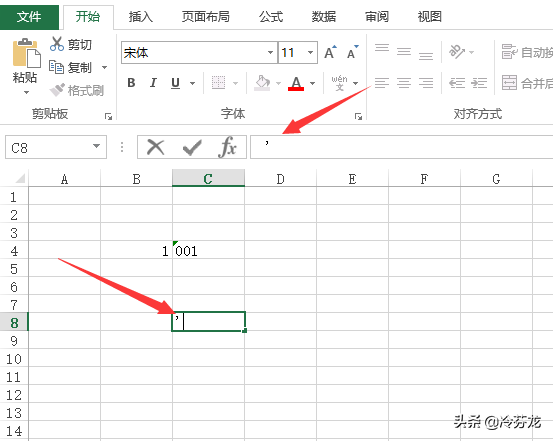Screen dimensions: 553x441
Task: Open the File (文件) tab
Action: pos(29,17)
